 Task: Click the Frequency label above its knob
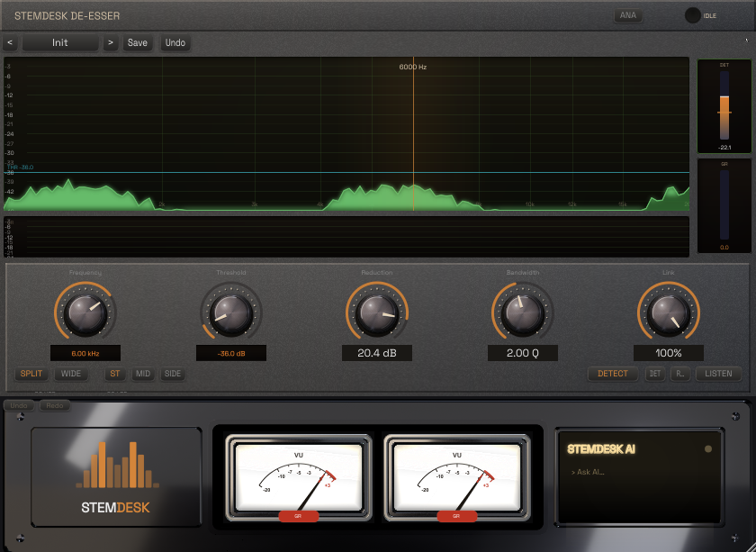[x=85, y=273]
